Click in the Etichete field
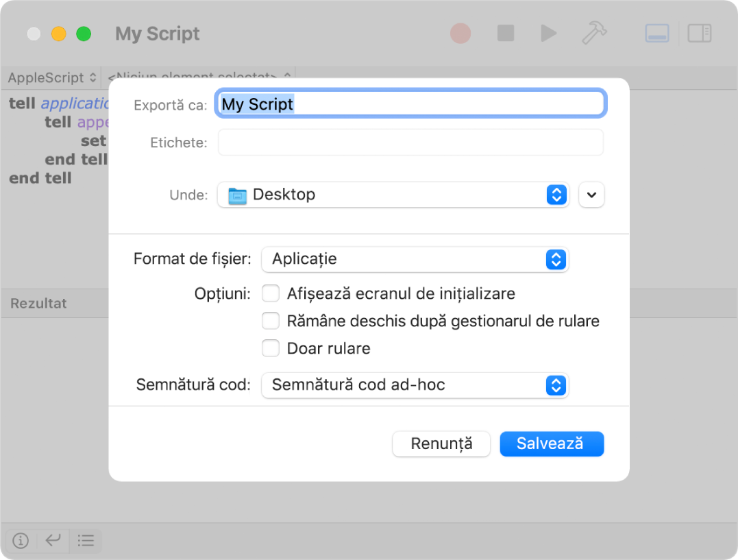This screenshot has height=560, width=738. 410,142
